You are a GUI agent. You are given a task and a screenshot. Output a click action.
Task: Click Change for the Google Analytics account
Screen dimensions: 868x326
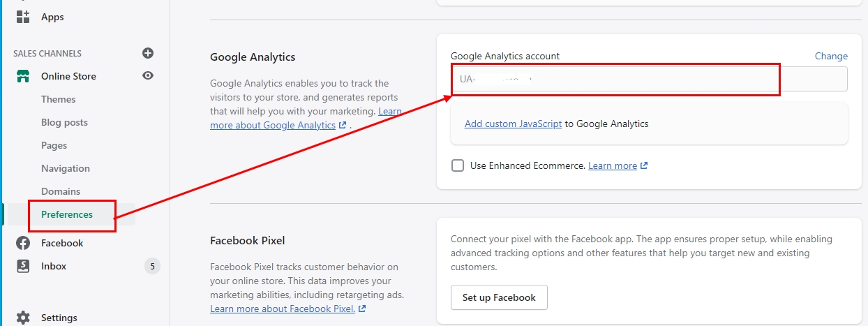click(831, 56)
